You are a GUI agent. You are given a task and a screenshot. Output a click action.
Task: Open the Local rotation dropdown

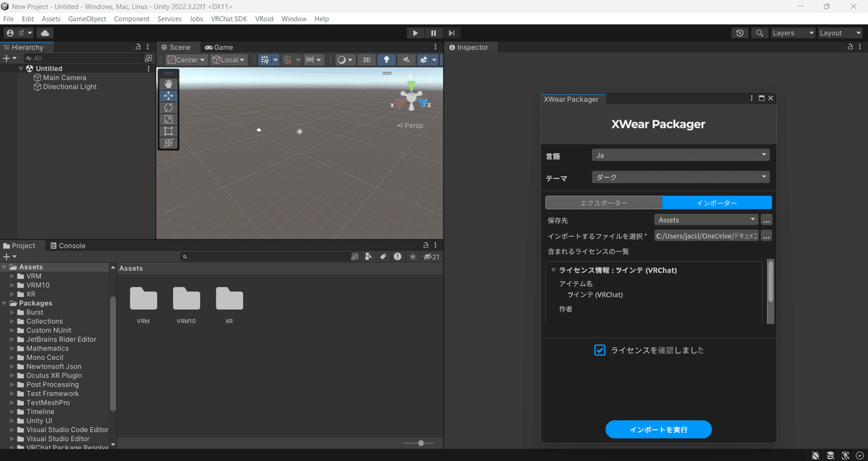click(x=229, y=60)
